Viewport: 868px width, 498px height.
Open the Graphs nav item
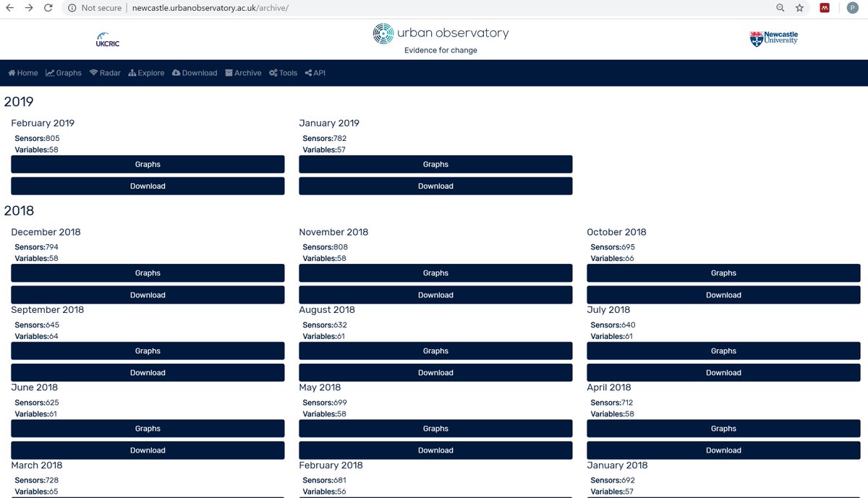pos(64,73)
